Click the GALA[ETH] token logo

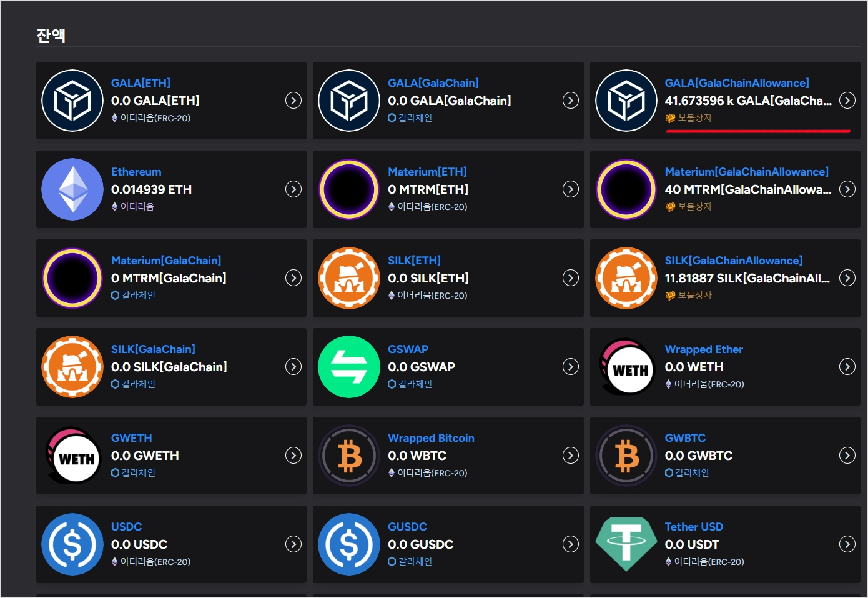click(72, 101)
